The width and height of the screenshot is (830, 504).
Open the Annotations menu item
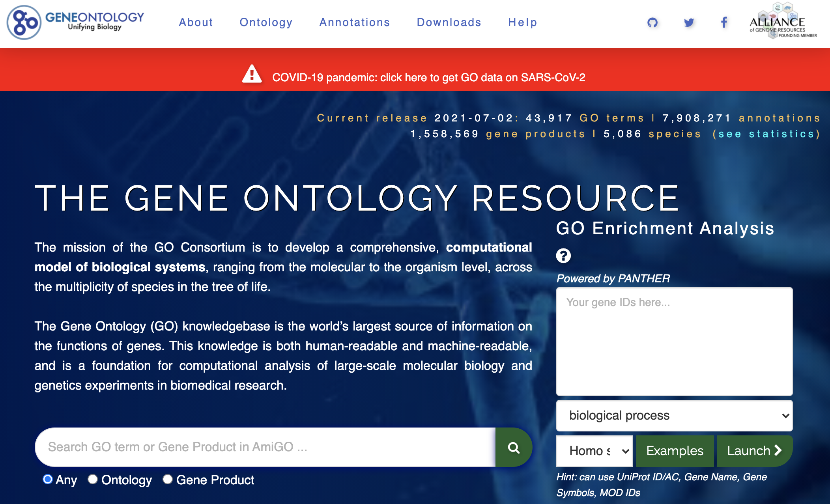pos(355,22)
